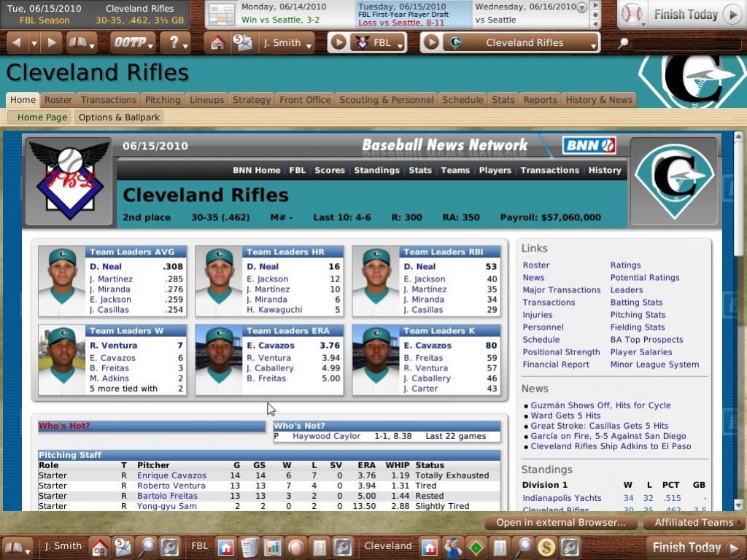
Task: Open team finances via the dollar icon
Action: pos(546,545)
